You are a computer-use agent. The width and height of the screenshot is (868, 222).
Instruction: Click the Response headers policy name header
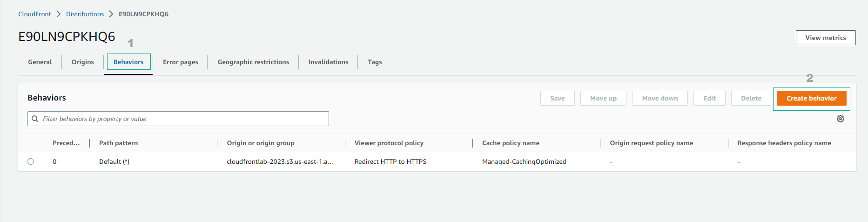pyautogui.click(x=784, y=143)
